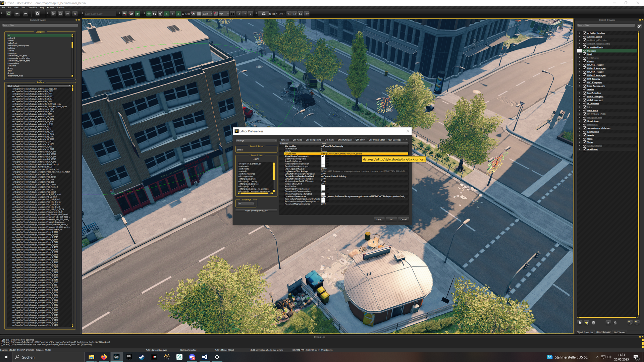The height and width of the screenshot is (362, 644).
Task: Click the lock layer icon
Action: [x=615, y=323]
